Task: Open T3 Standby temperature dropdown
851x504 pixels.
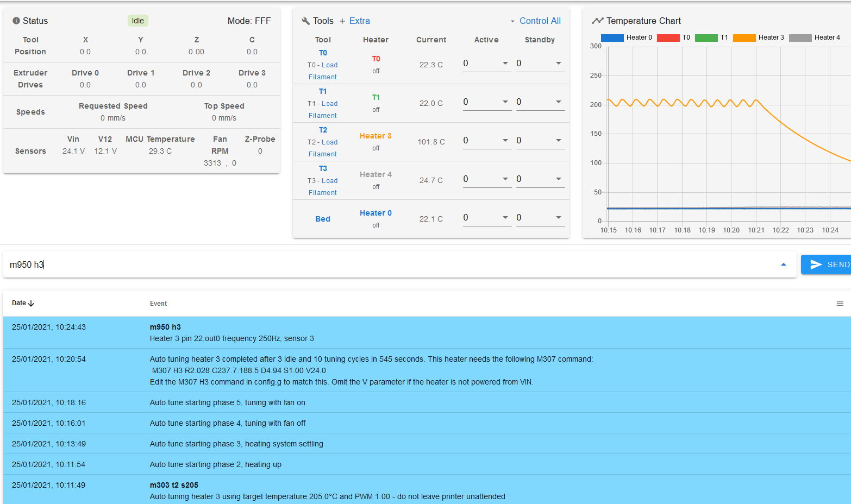Action: 559,179
